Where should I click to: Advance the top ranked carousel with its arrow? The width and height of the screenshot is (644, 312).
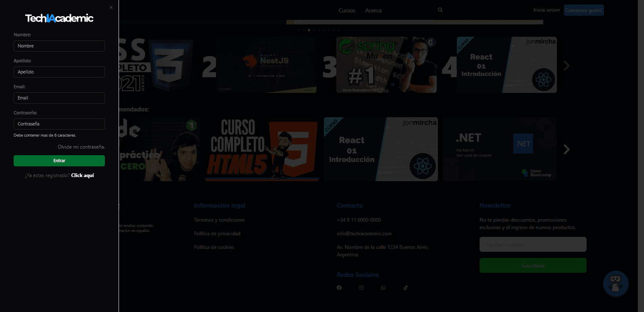click(x=567, y=65)
